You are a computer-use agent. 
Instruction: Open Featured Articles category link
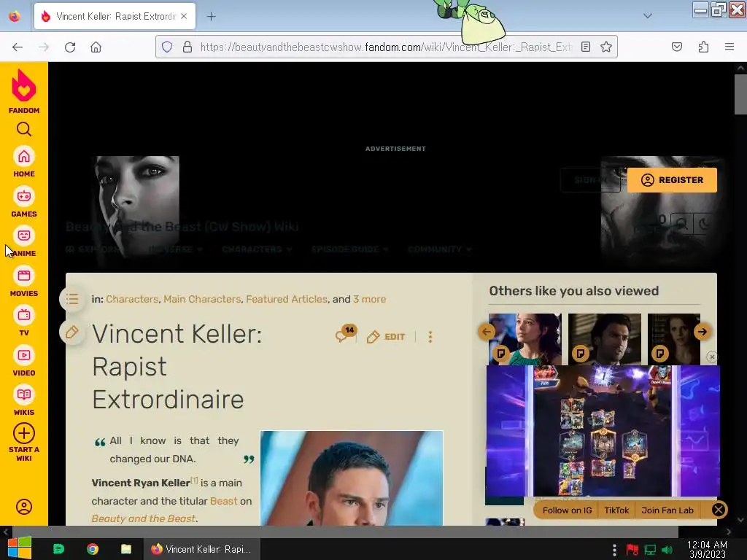point(287,299)
